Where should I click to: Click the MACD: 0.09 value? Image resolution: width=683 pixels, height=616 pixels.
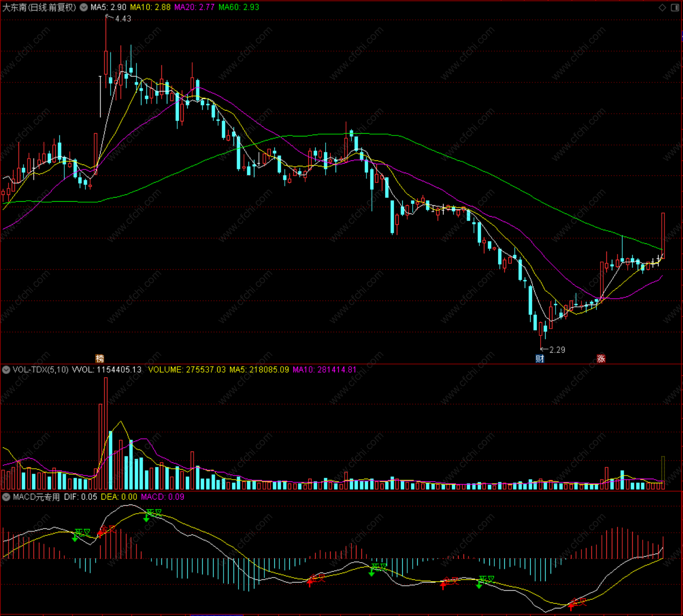(162, 497)
